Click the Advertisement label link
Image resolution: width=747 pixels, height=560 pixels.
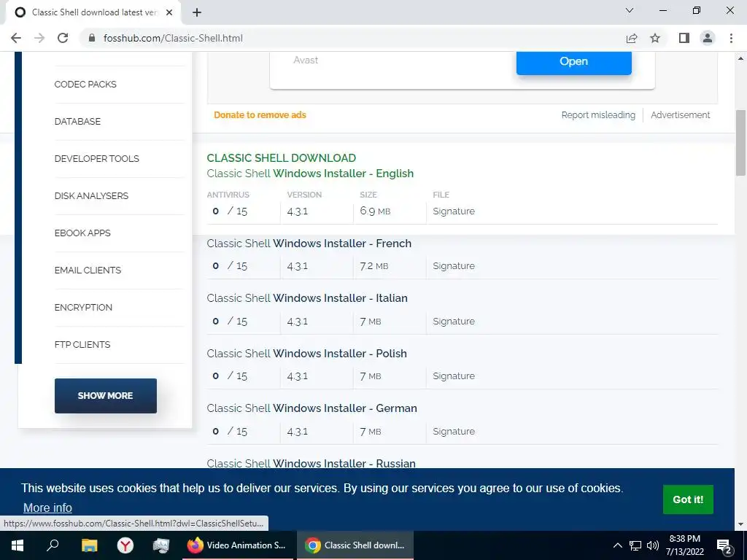point(681,114)
